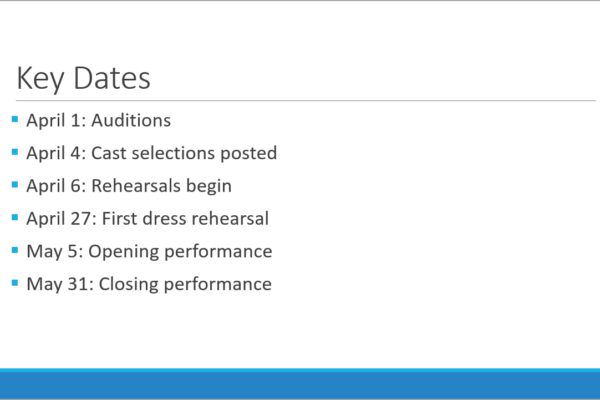600x400 pixels.
Task: Click the dark blue footer band
Action: [300, 386]
